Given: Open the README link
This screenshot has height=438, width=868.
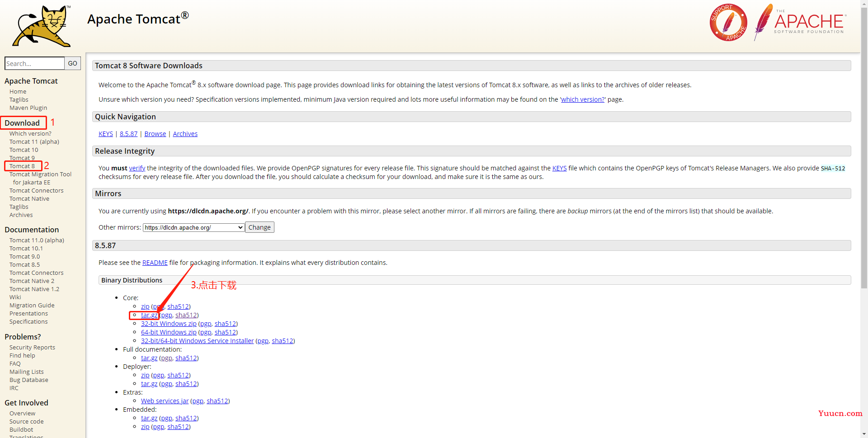Looking at the screenshot, I should pos(155,263).
